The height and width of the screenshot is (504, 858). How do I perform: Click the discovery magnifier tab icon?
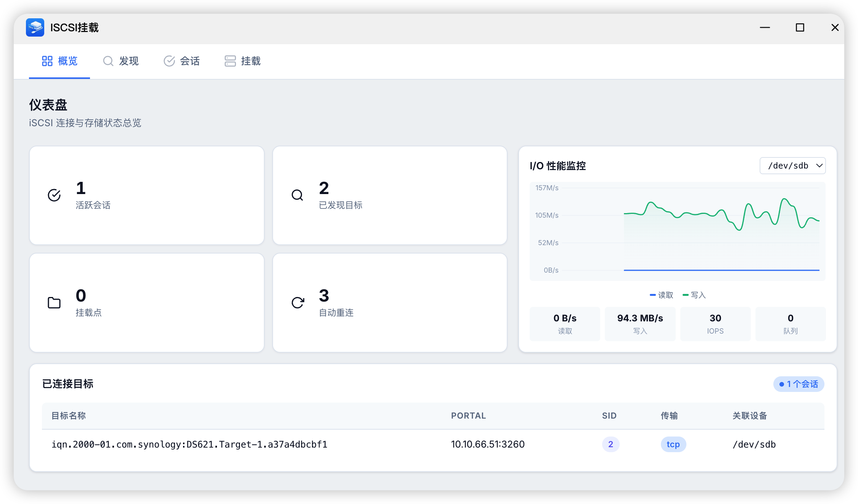point(108,61)
